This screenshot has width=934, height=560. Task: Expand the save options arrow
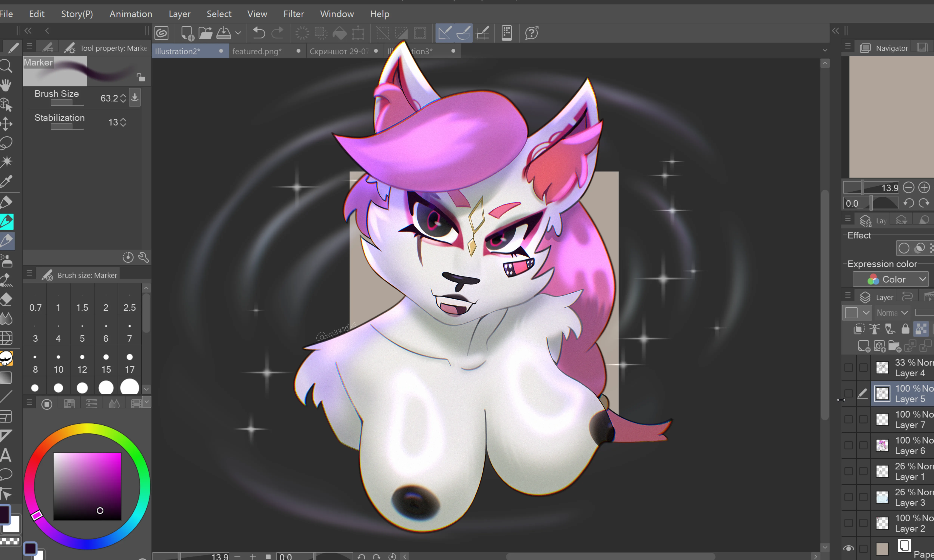238,33
